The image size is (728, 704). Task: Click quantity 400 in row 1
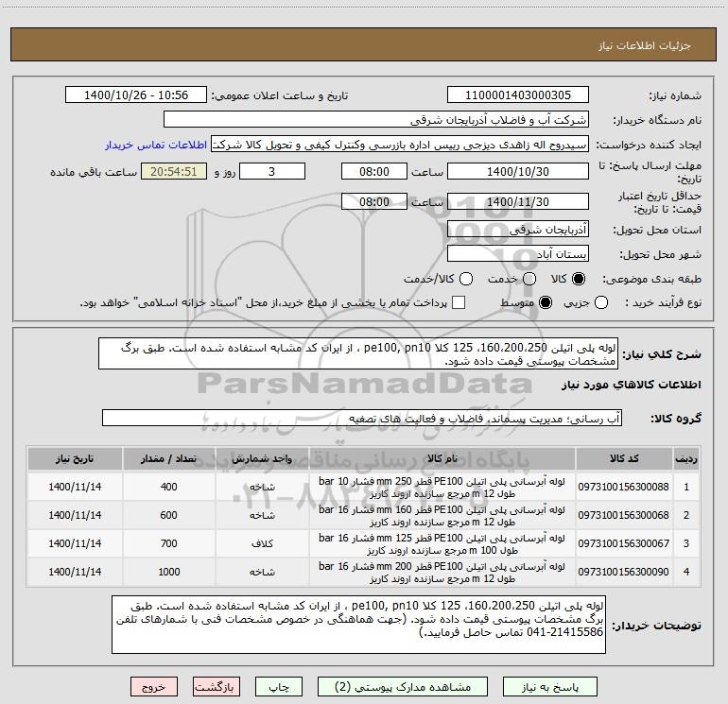168,487
